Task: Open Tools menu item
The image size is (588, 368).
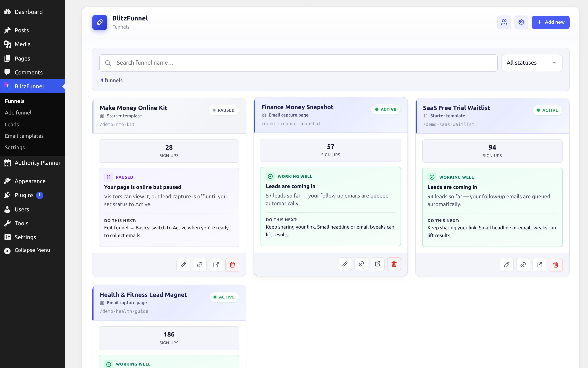Action: pos(32,223)
